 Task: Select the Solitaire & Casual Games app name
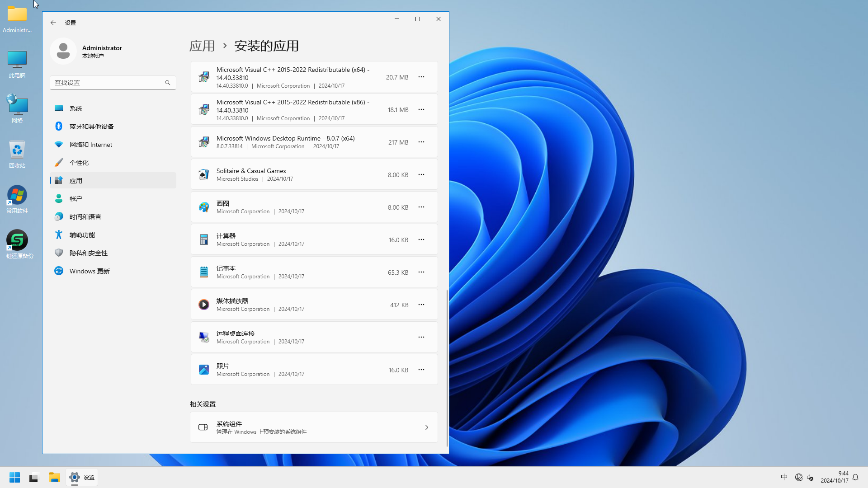[251, 171]
